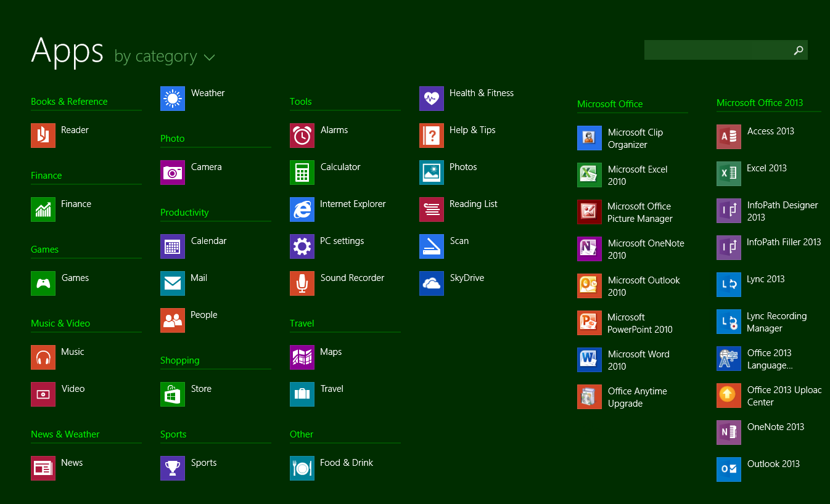Screen dimensions: 830x504
Task: Select the News & Weather category header
Action: [65, 434]
